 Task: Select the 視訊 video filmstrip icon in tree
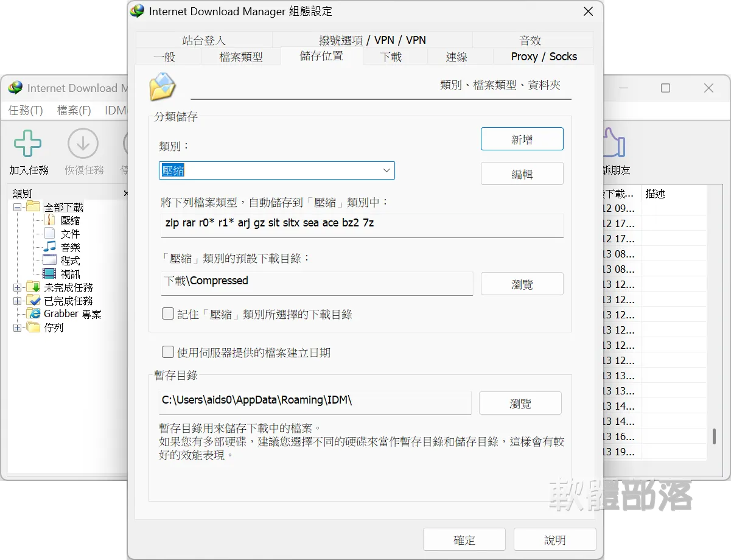click(49, 274)
